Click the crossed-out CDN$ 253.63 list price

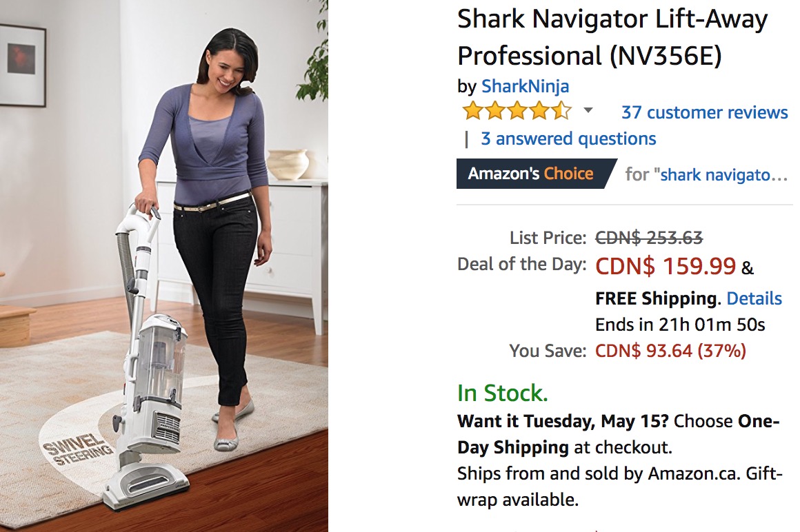(649, 238)
